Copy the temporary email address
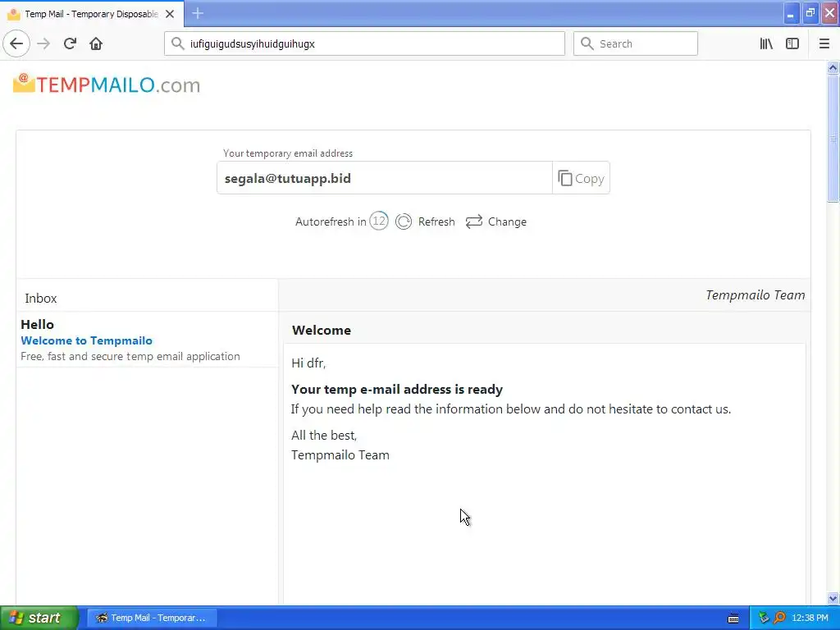Image resolution: width=840 pixels, height=630 pixels. 581,178
